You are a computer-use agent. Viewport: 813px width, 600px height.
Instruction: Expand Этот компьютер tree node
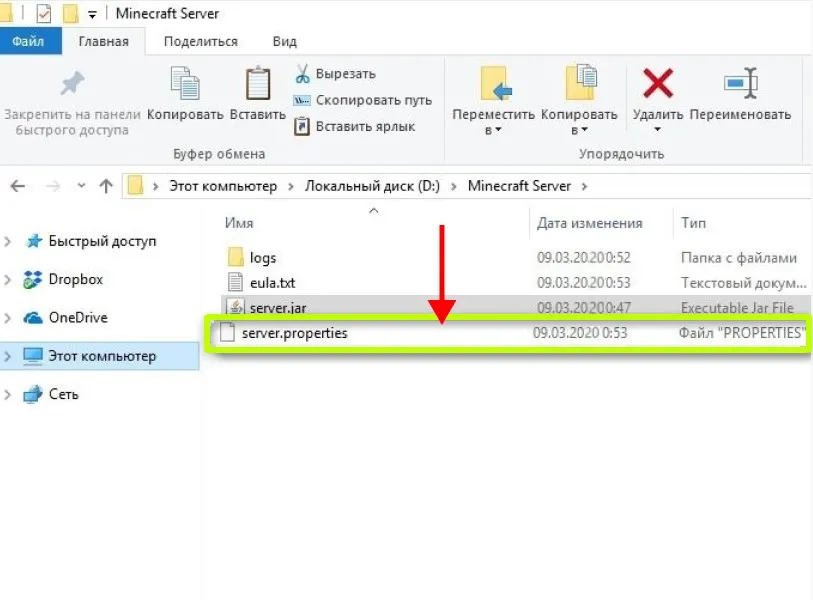tap(7, 356)
